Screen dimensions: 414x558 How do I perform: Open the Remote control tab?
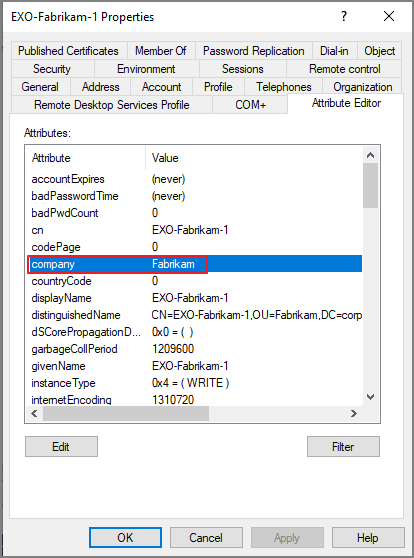tap(345, 69)
